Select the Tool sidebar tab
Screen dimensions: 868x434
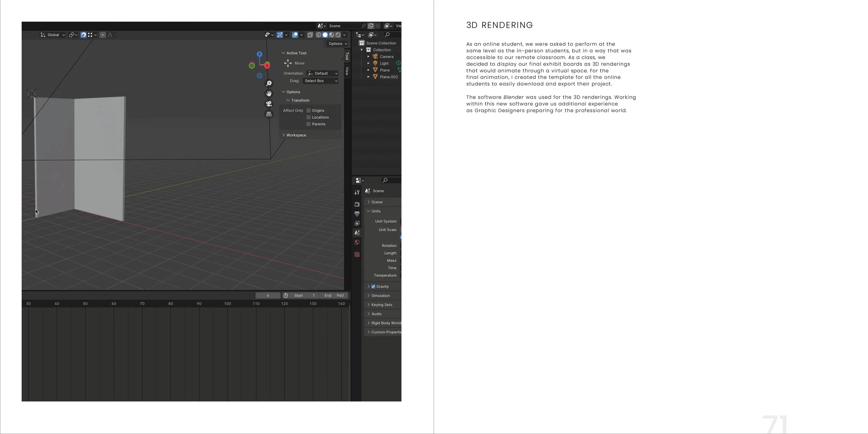pyautogui.click(x=347, y=56)
